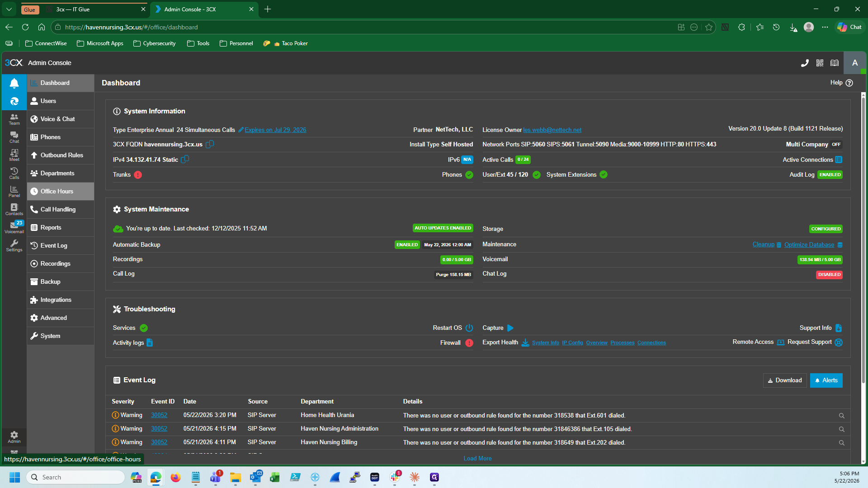The image size is (868, 488).
Task: Open the Chat icon in the left rail
Action: (x=14, y=137)
